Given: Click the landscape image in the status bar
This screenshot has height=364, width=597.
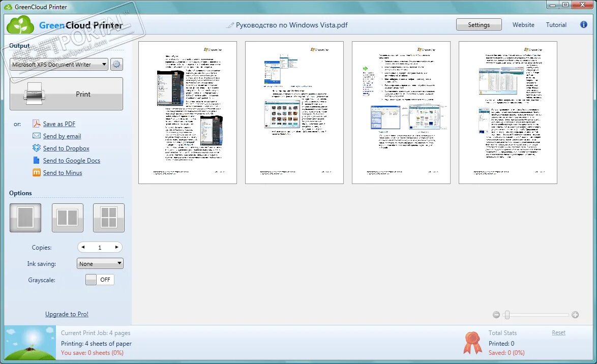Looking at the screenshot, I should [x=30, y=343].
